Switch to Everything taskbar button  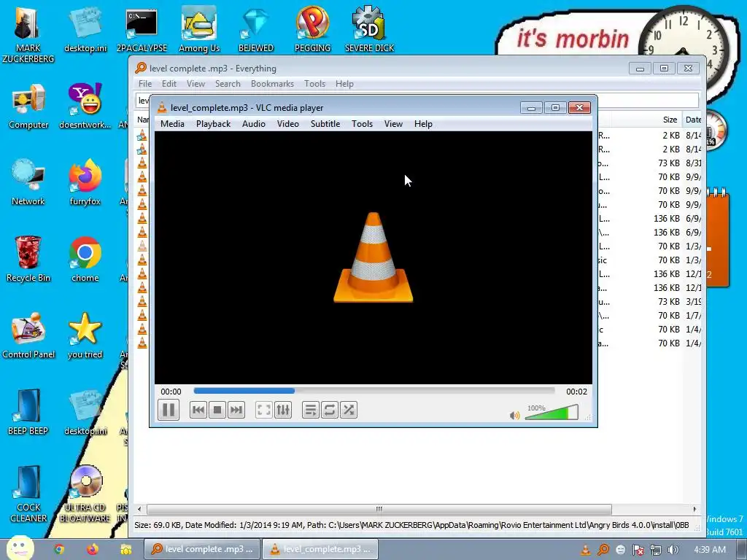(x=202, y=549)
